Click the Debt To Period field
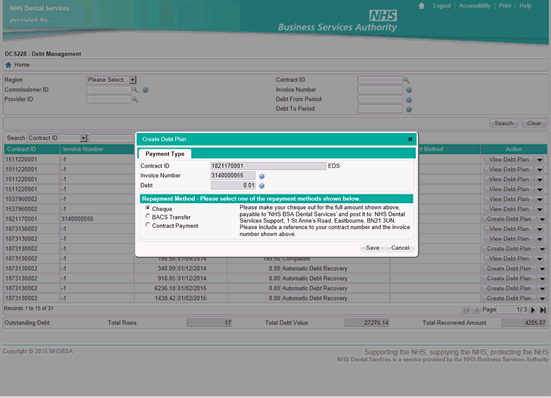This screenshot has width=551, height=398. coord(380,109)
